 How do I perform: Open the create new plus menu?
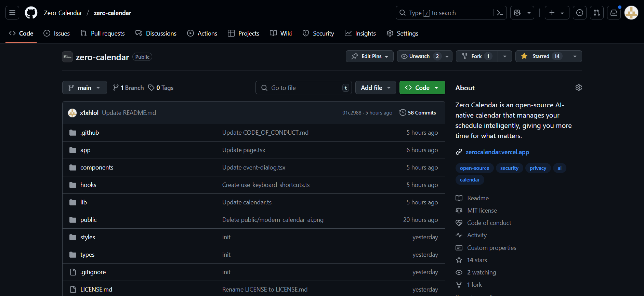[557, 13]
